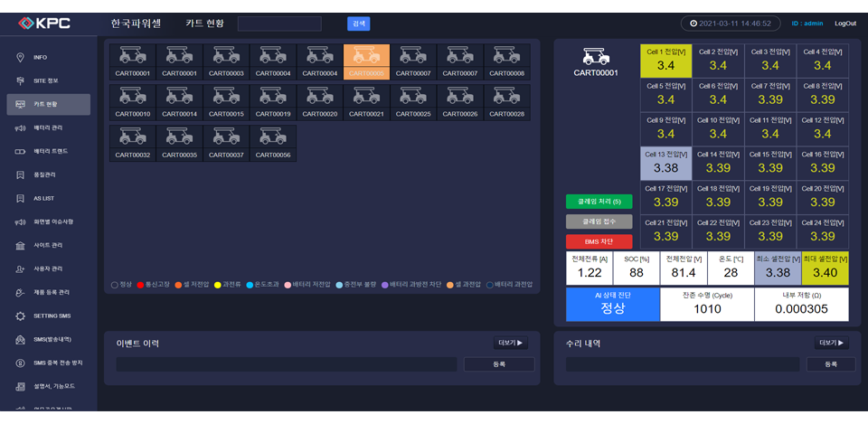868x424 pixels.
Task: Go to AS LIST in sidebar
Action: [43, 198]
